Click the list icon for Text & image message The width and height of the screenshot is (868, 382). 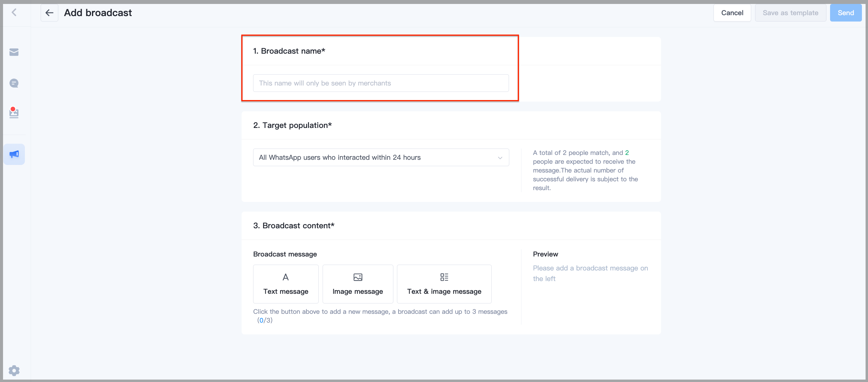pos(444,277)
